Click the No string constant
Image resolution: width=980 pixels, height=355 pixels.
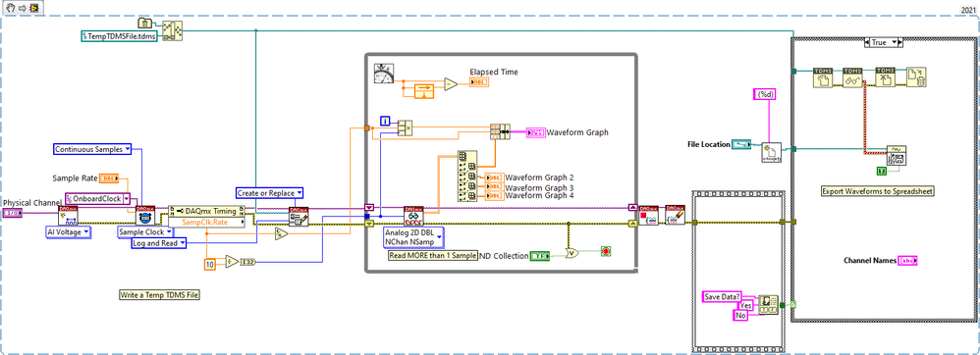click(739, 316)
